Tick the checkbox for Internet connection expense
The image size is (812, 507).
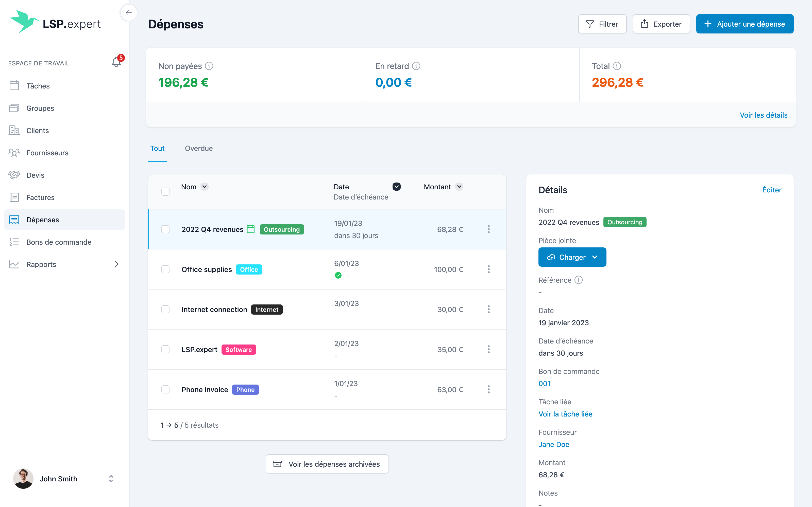point(165,309)
